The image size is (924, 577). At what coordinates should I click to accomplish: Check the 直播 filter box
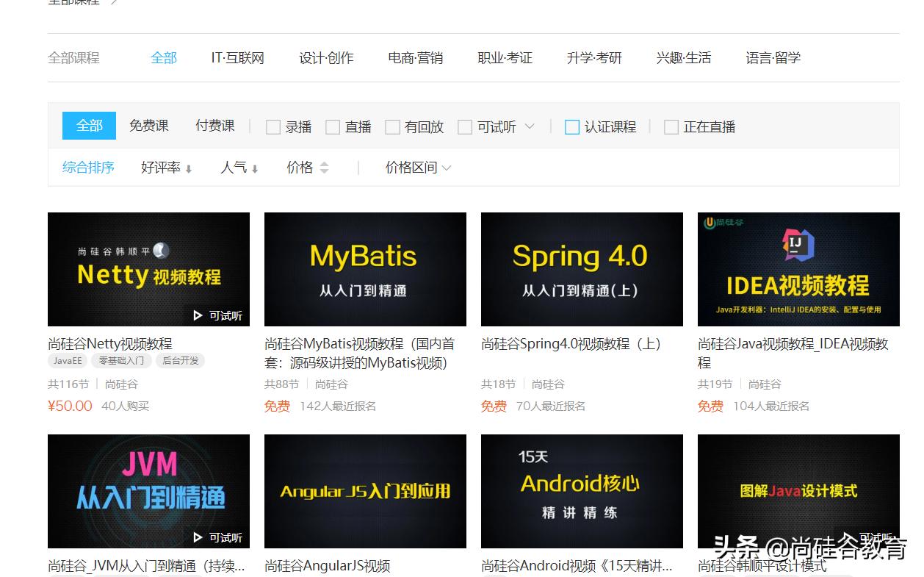333,127
